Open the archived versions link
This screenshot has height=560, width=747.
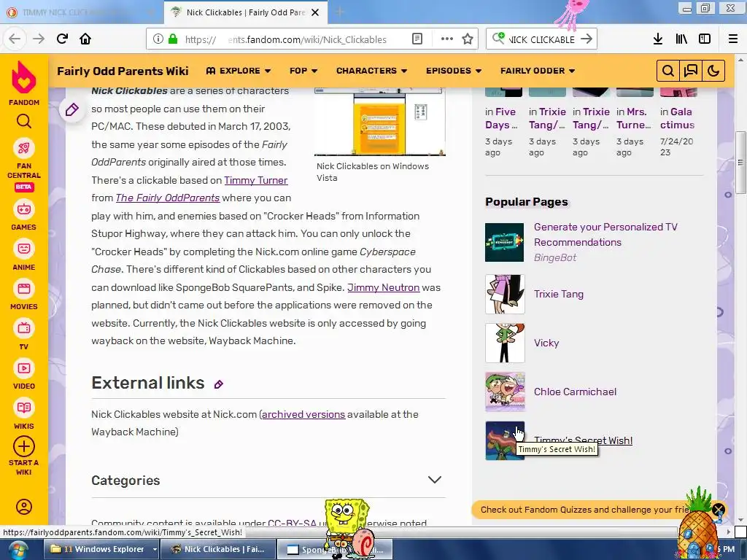[303, 414]
